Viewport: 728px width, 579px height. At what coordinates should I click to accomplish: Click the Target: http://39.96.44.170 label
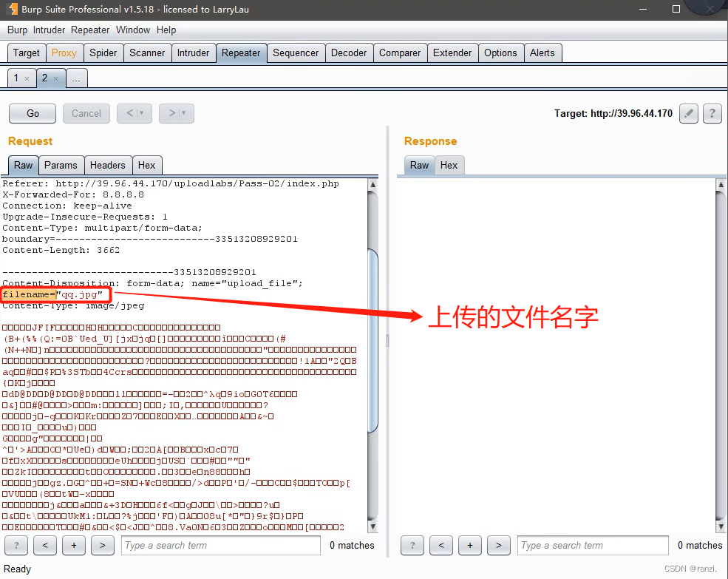click(613, 113)
